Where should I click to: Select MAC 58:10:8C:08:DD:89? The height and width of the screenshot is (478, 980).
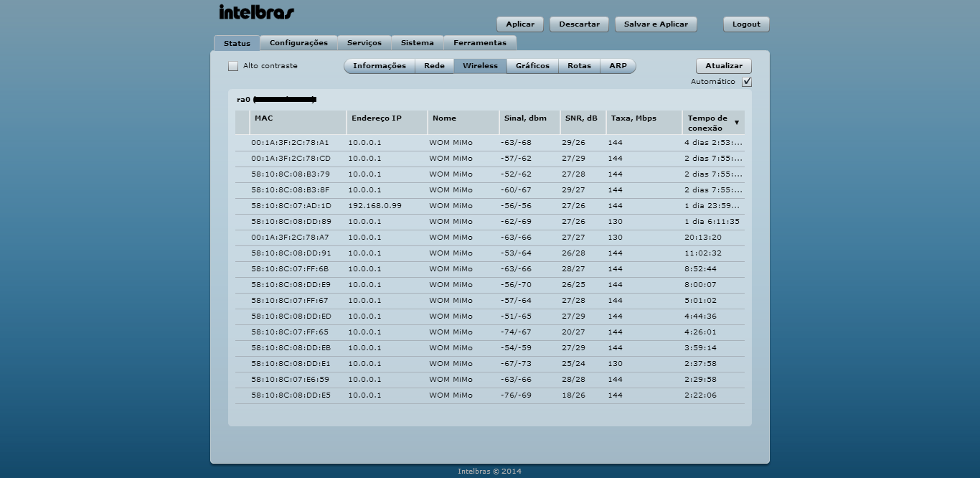[x=291, y=222]
